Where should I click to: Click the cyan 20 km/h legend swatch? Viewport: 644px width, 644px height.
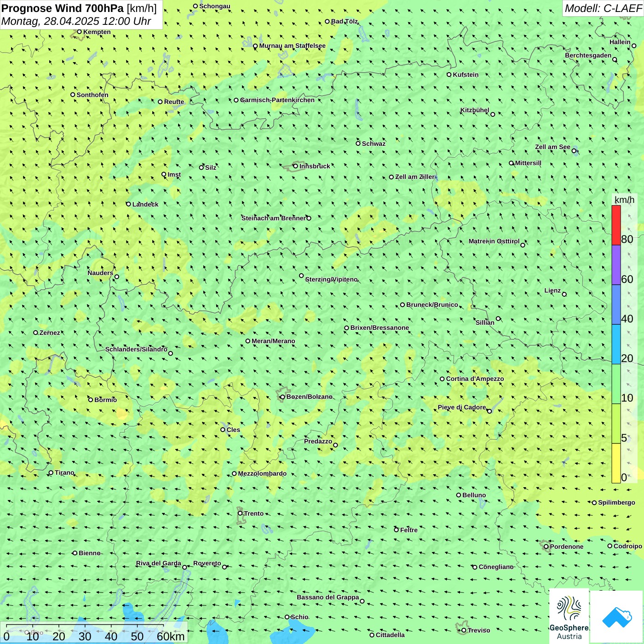pos(616,344)
